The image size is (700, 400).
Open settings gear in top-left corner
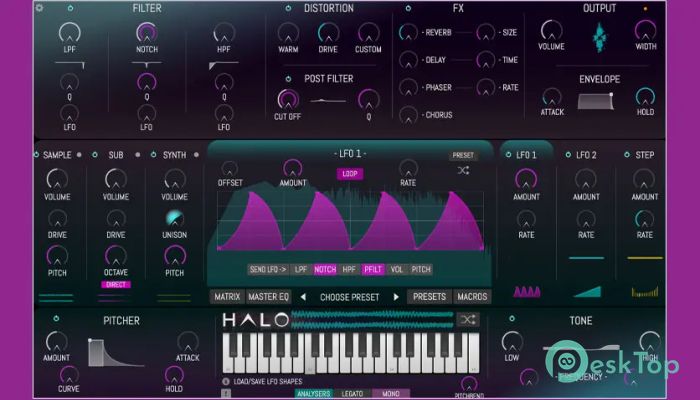tap(39, 8)
